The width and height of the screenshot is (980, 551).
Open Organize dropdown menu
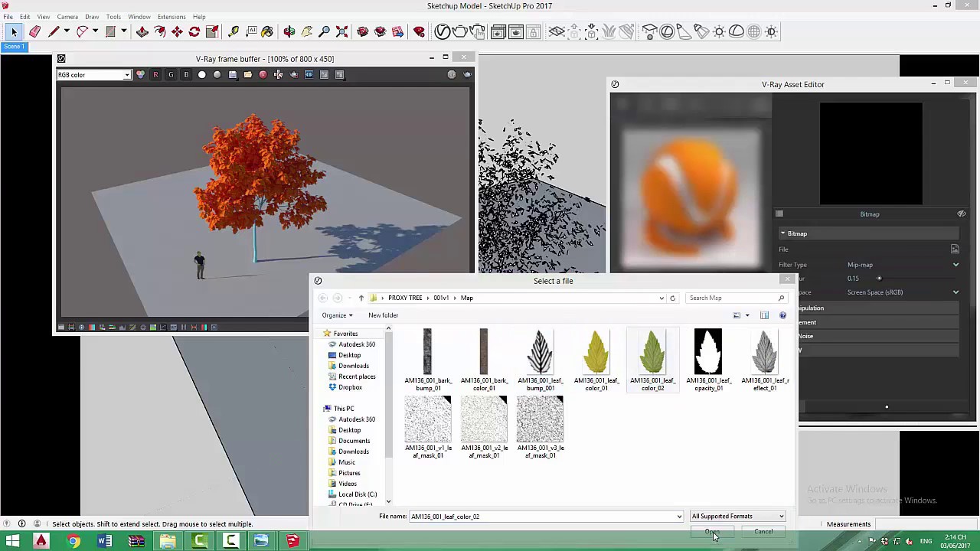[337, 315]
